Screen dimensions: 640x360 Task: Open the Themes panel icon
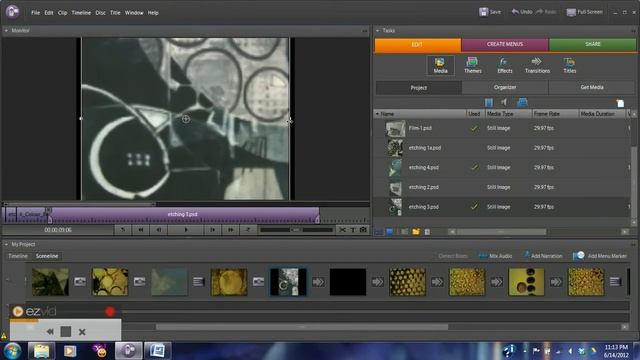point(472,65)
